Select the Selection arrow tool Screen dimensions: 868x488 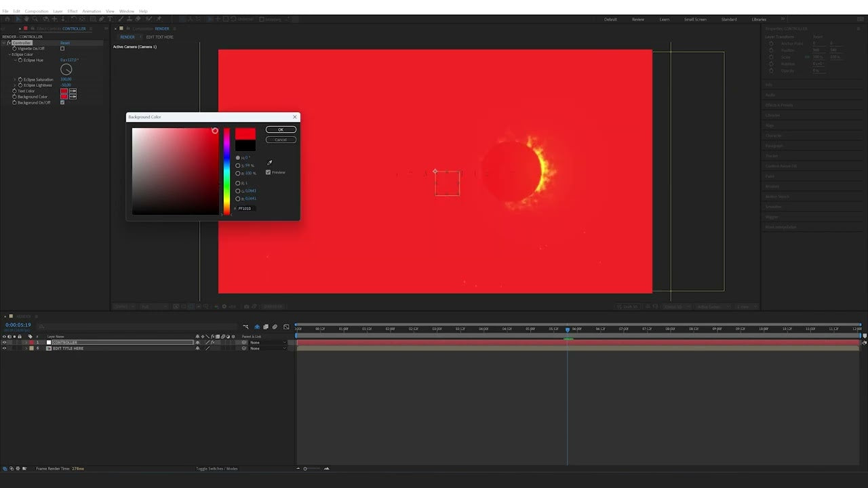18,19
